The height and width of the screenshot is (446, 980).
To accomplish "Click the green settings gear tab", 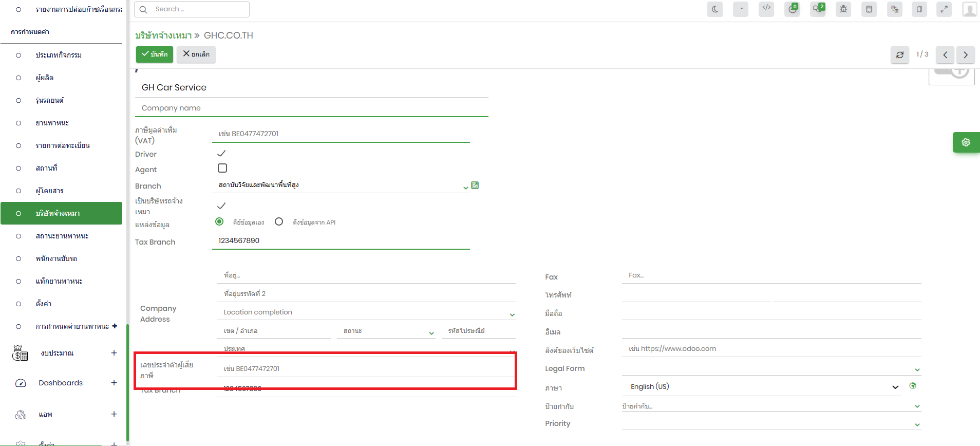I will pyautogui.click(x=966, y=142).
